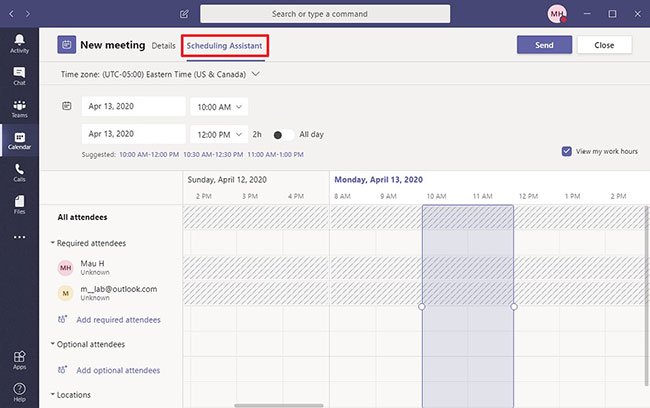This screenshot has height=408, width=650.
Task: Open the Calendar in sidebar
Action: tap(19, 141)
